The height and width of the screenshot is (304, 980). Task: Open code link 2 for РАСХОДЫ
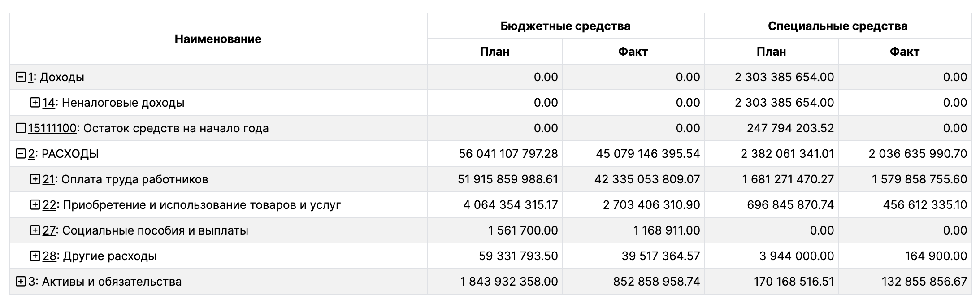pyautogui.click(x=31, y=154)
